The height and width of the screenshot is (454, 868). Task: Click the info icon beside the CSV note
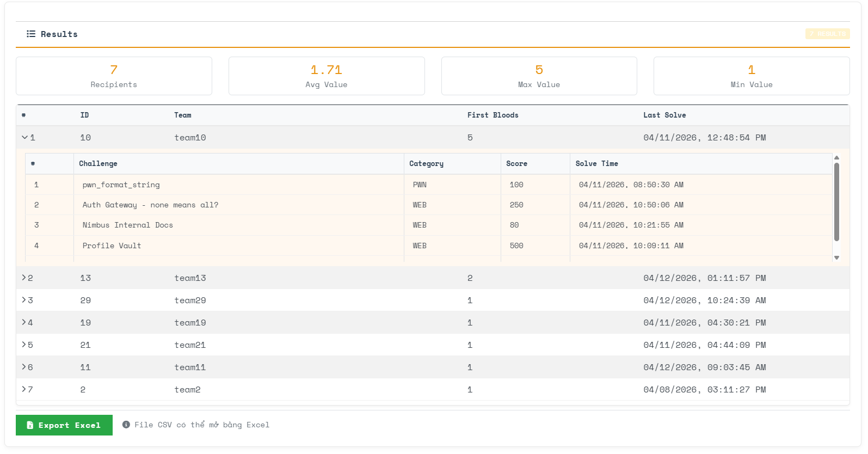point(126,425)
